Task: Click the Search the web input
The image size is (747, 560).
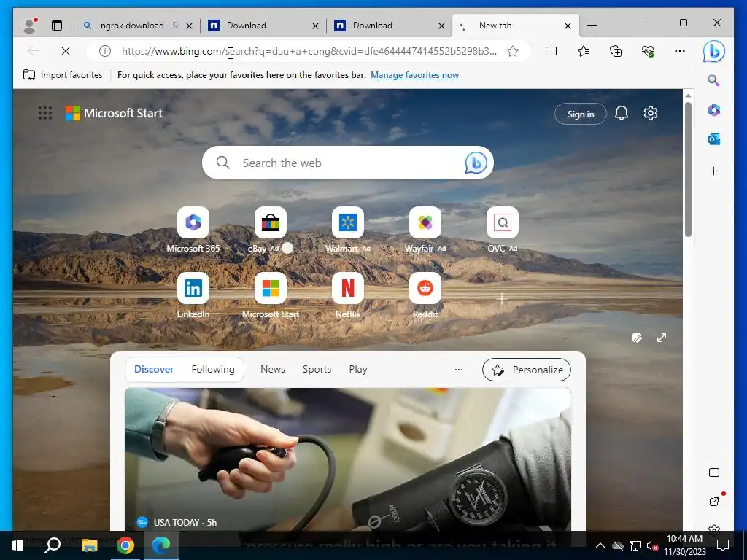Action: point(348,163)
